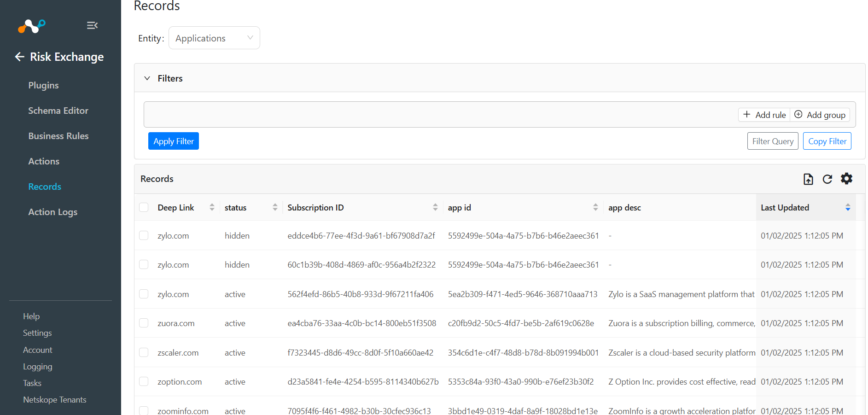Open the Entity Applications dropdown

[x=214, y=38]
